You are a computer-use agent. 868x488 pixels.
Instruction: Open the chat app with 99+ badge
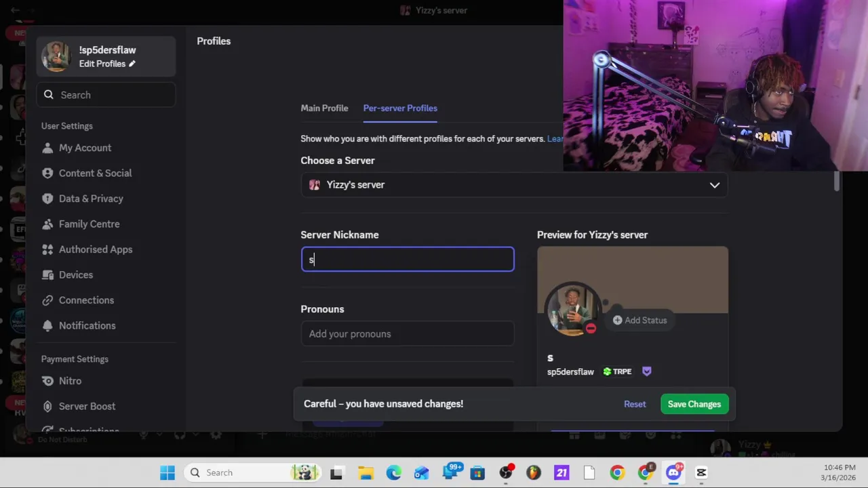(450, 472)
